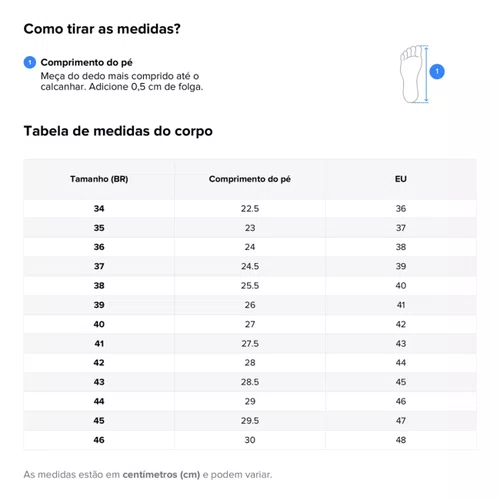Screen dimensions: 500x500
Task: Click the blue number 1 badge beside heading
Action: (x=30, y=62)
